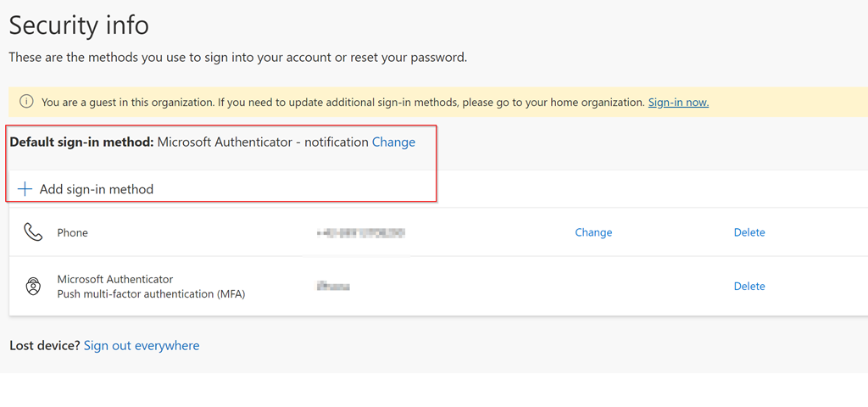Click the Lost device? text
Image resolution: width=868 pixels, height=407 pixels.
44,346
